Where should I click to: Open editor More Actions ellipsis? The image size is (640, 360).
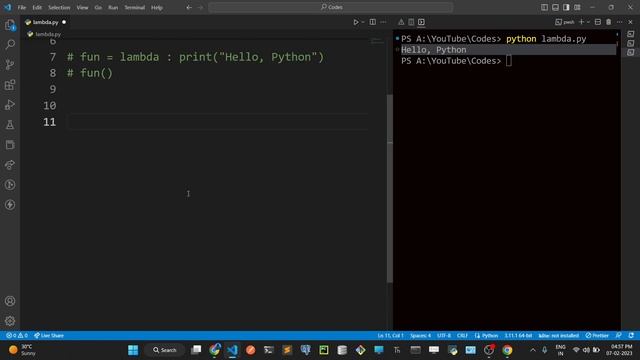pos(383,22)
